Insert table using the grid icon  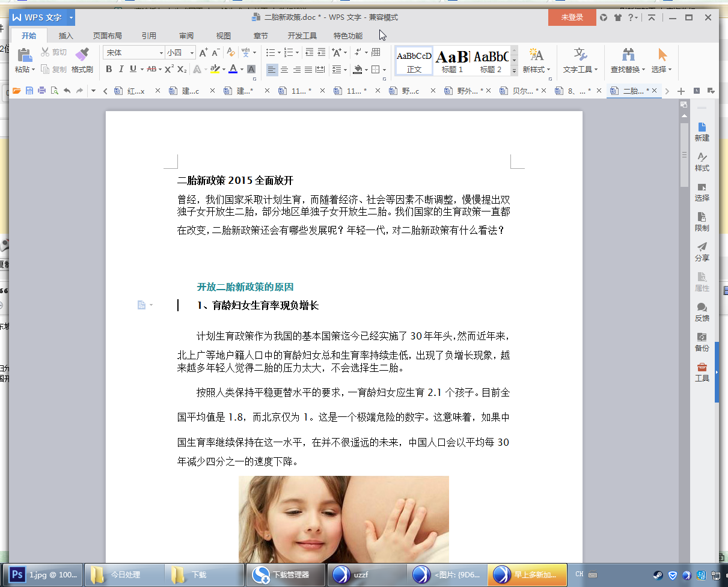click(x=376, y=52)
